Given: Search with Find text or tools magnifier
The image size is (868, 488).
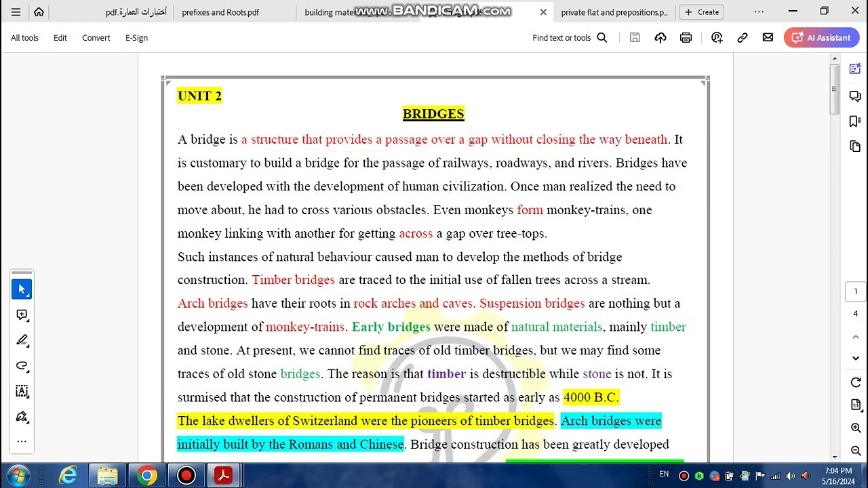Looking at the screenshot, I should click(x=601, y=38).
